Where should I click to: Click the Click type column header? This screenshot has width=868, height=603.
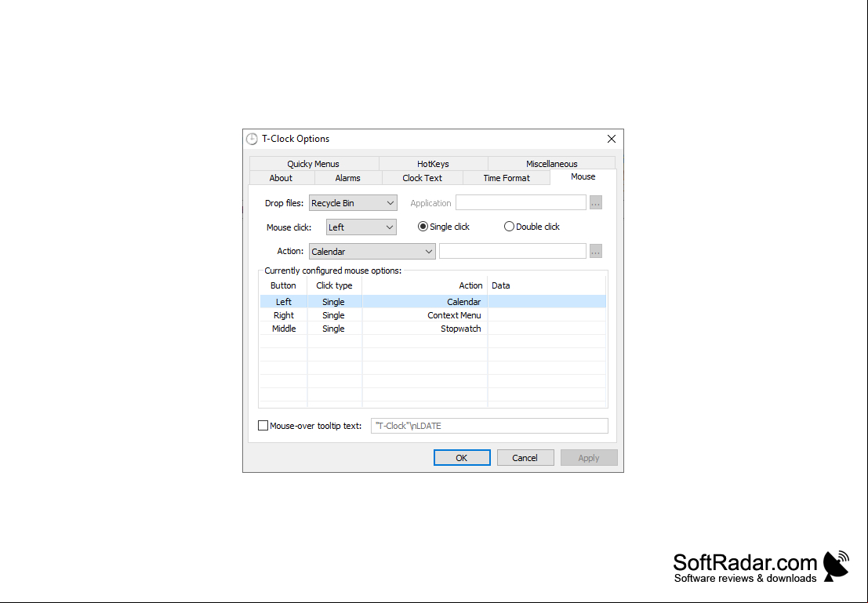(334, 285)
